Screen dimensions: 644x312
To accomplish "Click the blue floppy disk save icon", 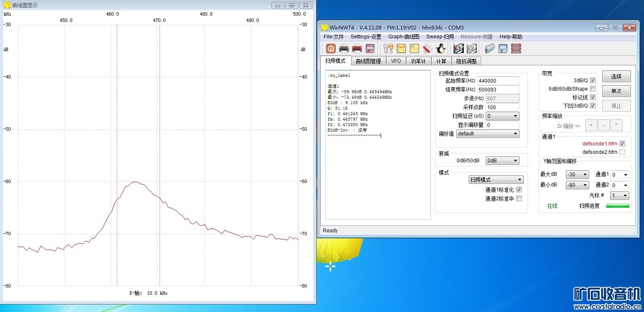I will click(x=503, y=48).
